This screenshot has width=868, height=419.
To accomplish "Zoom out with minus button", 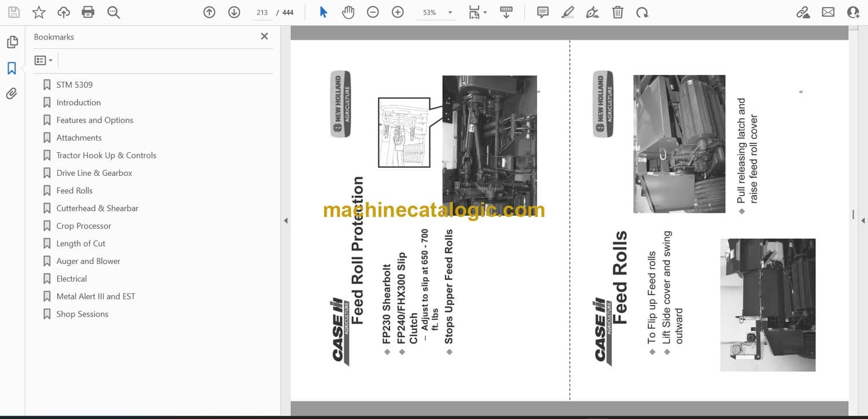I will pyautogui.click(x=373, y=12).
